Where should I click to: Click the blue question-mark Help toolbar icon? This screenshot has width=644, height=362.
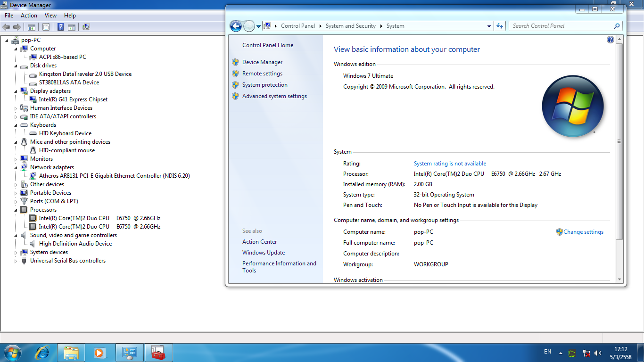(x=61, y=27)
